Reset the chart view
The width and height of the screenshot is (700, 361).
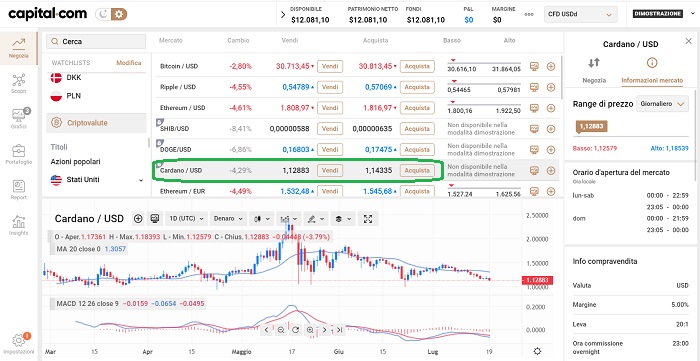tap(295, 330)
